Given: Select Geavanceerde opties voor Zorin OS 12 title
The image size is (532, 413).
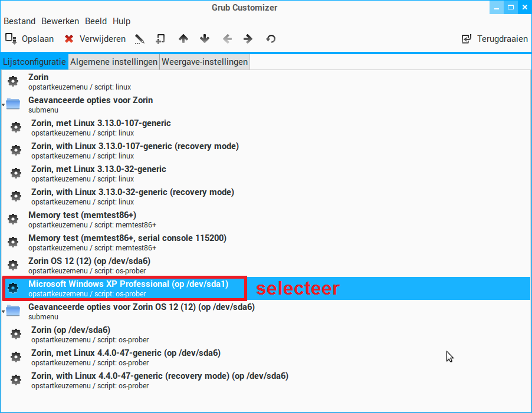Looking at the screenshot, I should (x=142, y=307).
